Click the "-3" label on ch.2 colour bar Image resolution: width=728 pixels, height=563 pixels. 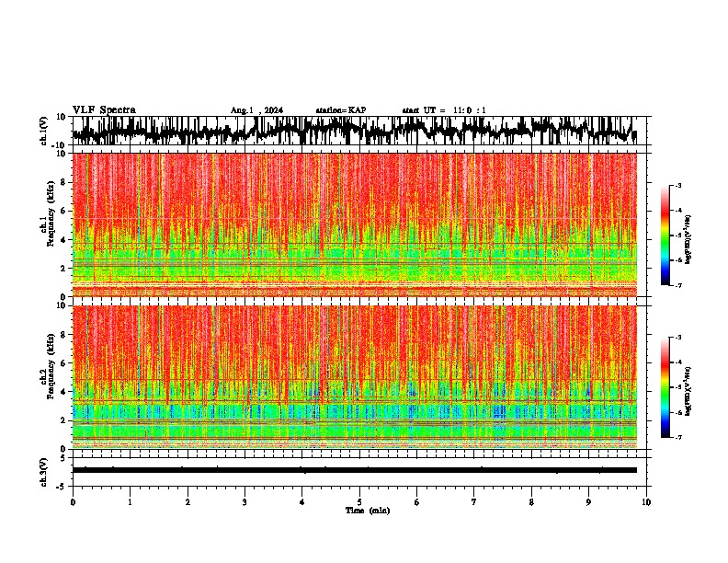[x=678, y=338]
